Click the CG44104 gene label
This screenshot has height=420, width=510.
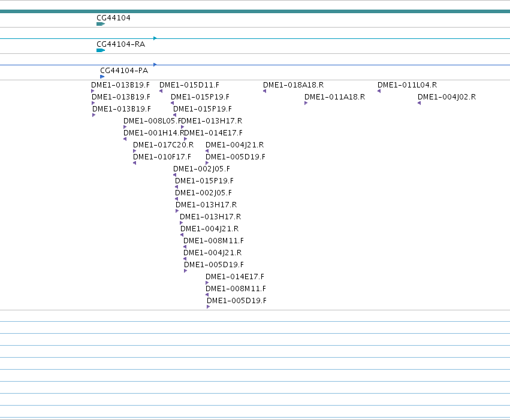(113, 18)
